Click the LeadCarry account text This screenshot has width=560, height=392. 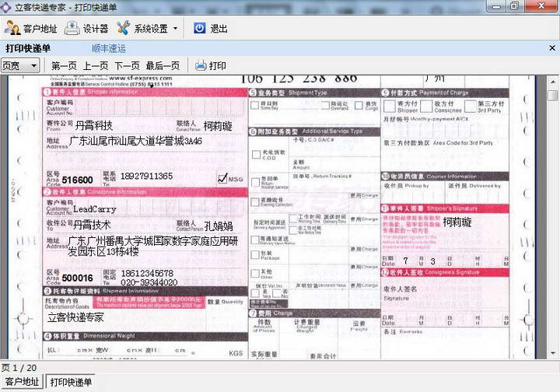click(x=95, y=209)
